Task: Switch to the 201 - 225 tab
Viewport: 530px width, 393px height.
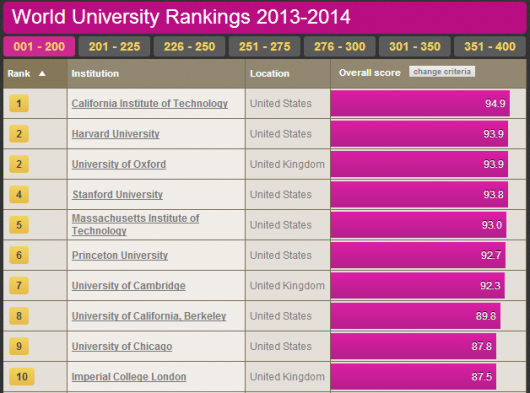Action: pyautogui.click(x=114, y=46)
